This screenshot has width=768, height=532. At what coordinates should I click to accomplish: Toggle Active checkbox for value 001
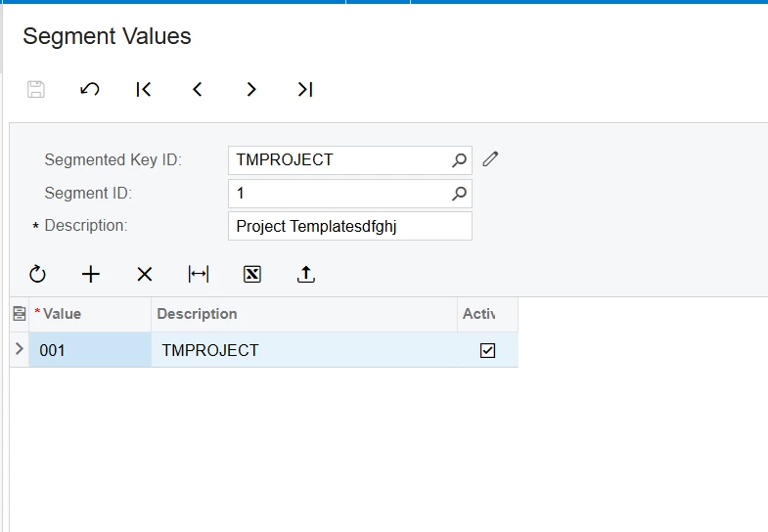[487, 350]
